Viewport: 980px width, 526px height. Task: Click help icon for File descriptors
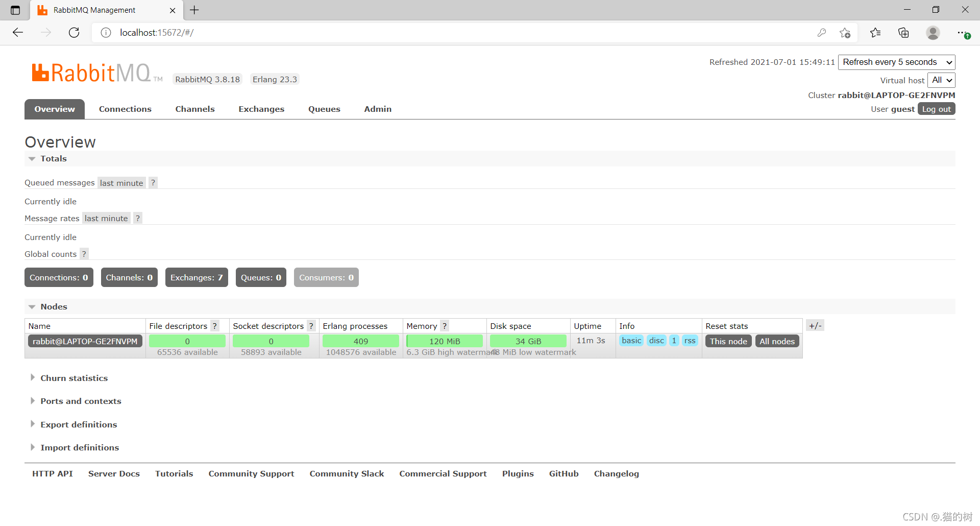tap(215, 326)
